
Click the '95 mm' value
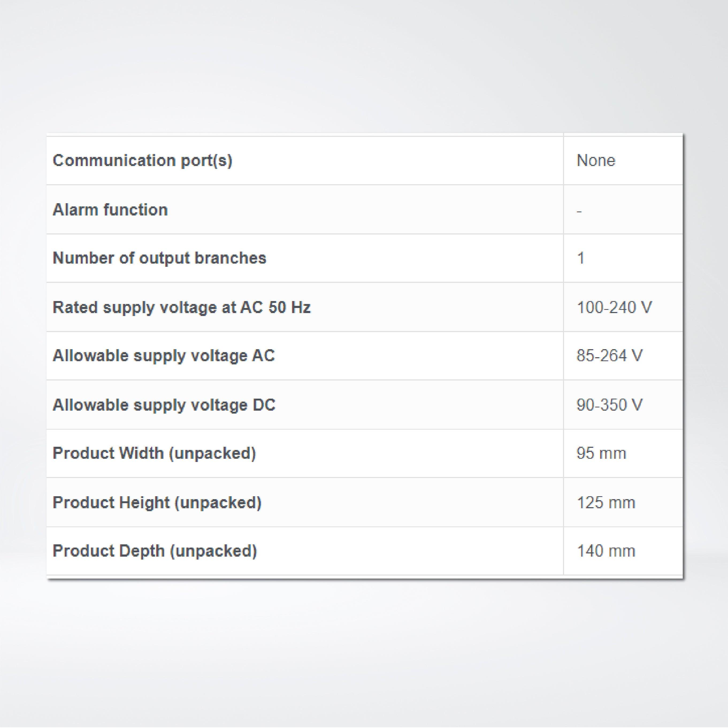pos(601,453)
